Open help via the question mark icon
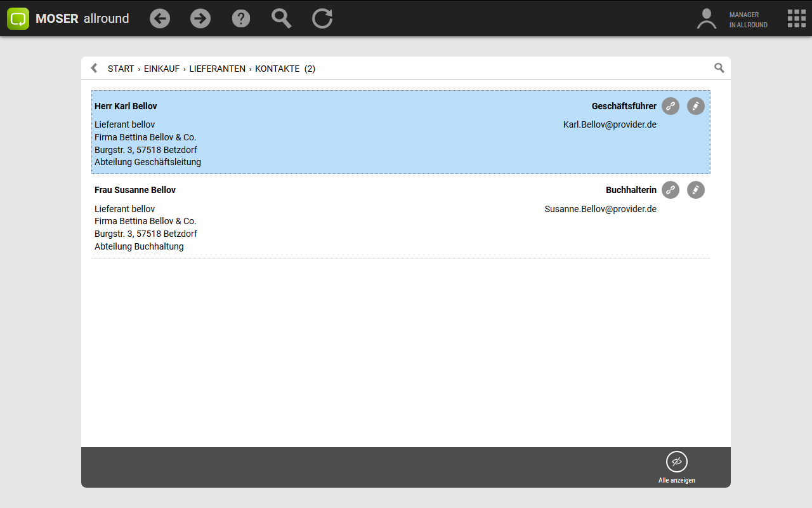 pos(241,18)
